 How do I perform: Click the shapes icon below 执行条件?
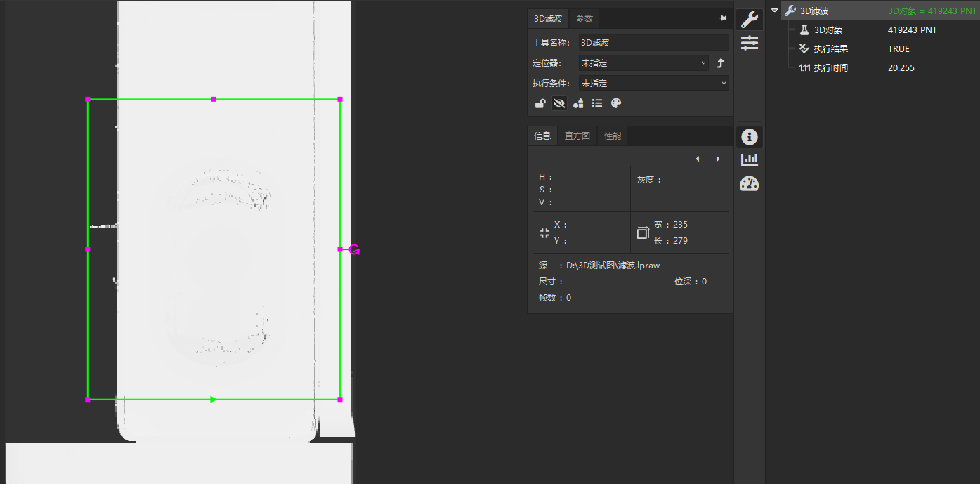(x=578, y=103)
